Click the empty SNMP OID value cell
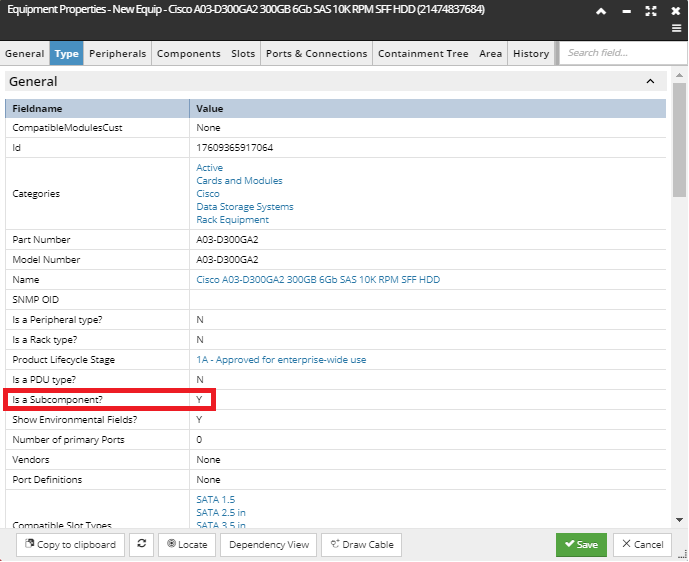The height and width of the screenshot is (562, 689). [428, 300]
